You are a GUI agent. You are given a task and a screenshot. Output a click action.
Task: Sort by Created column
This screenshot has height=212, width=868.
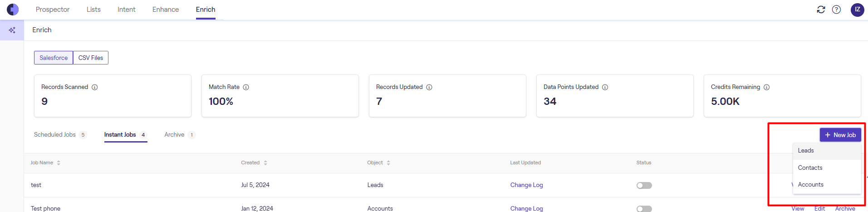(265, 163)
